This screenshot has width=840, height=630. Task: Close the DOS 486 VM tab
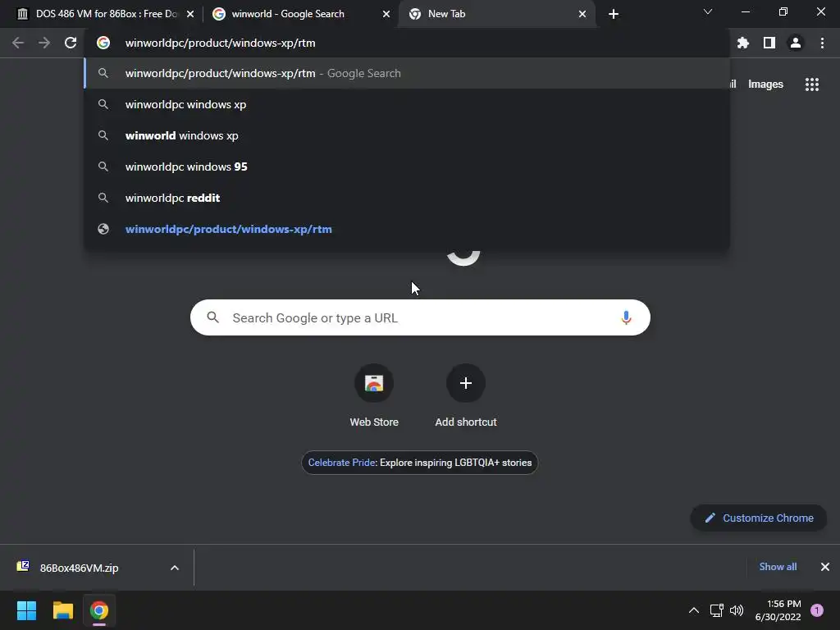(x=190, y=14)
